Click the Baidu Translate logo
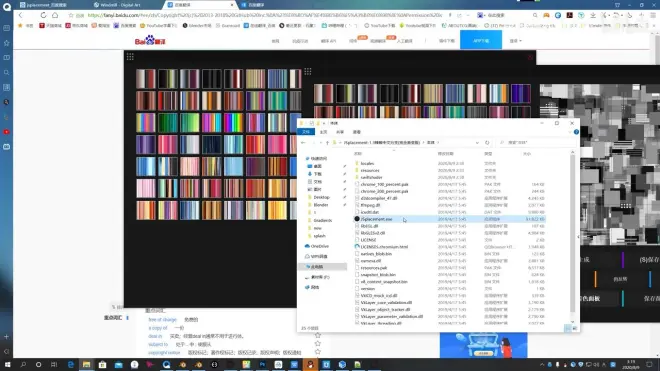The height and width of the screenshot is (371, 660). pyautogui.click(x=150, y=40)
